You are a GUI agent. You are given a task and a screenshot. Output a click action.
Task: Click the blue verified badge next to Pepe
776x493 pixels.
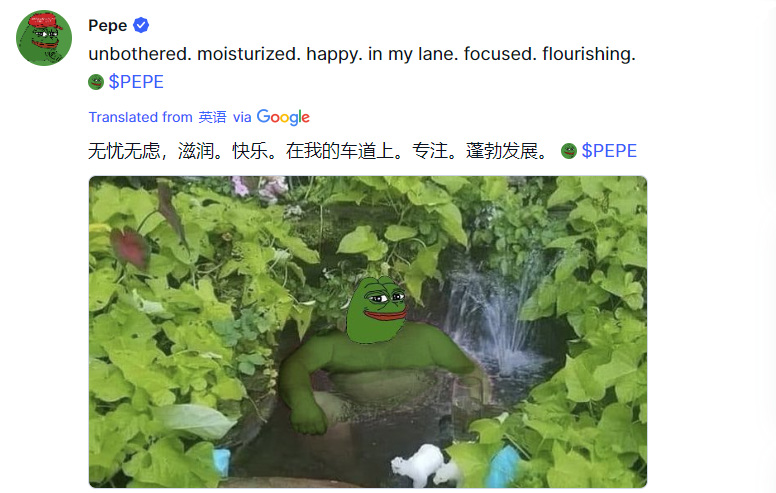(141, 25)
